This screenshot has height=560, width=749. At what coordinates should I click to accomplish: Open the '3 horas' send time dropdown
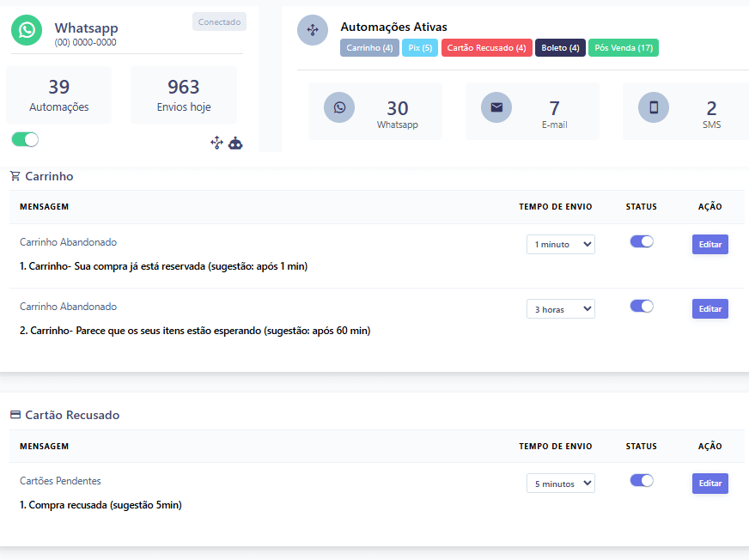[x=560, y=309]
